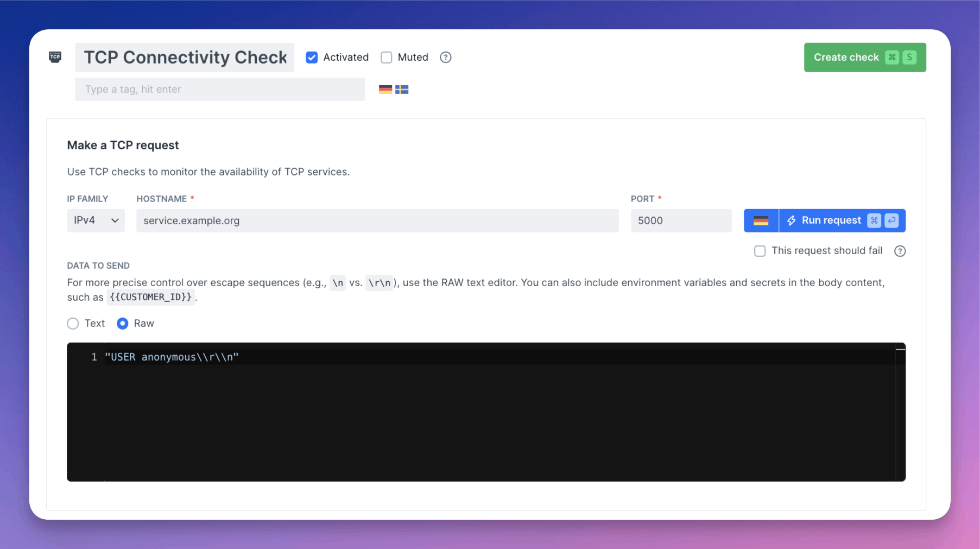Select the Text radio button
Image resolution: width=980 pixels, height=549 pixels.
coord(73,323)
